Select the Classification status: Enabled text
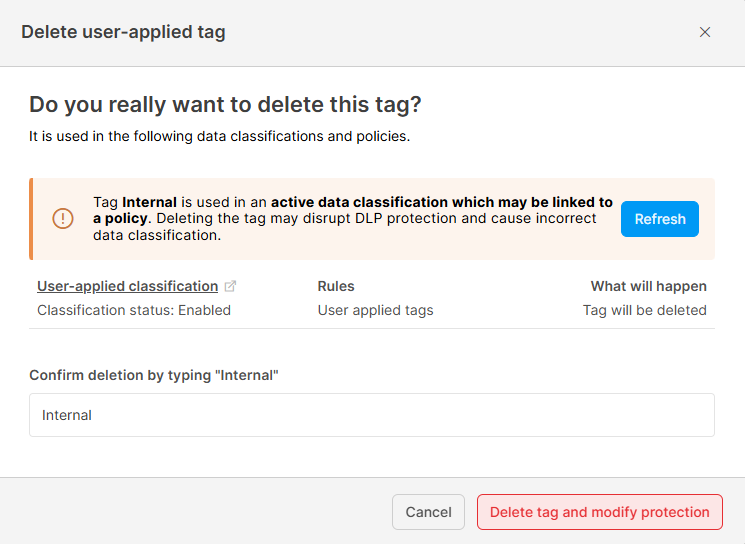The width and height of the screenshot is (745, 544). click(134, 310)
